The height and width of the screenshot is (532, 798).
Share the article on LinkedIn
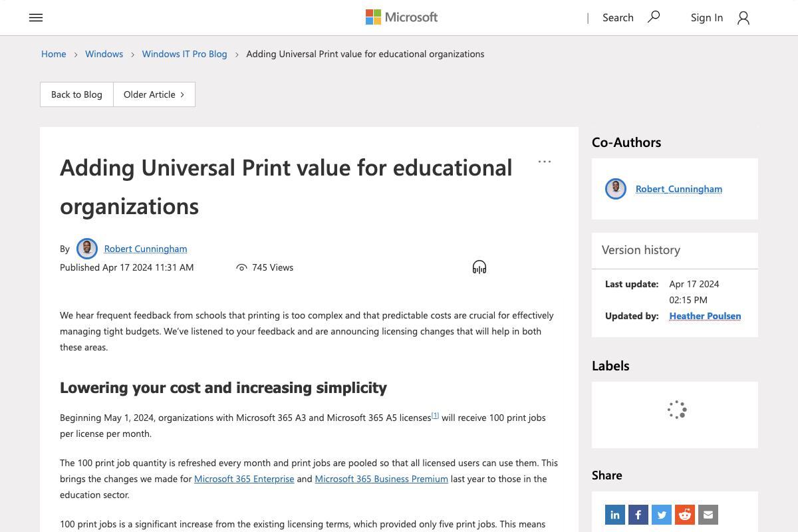pyautogui.click(x=615, y=515)
